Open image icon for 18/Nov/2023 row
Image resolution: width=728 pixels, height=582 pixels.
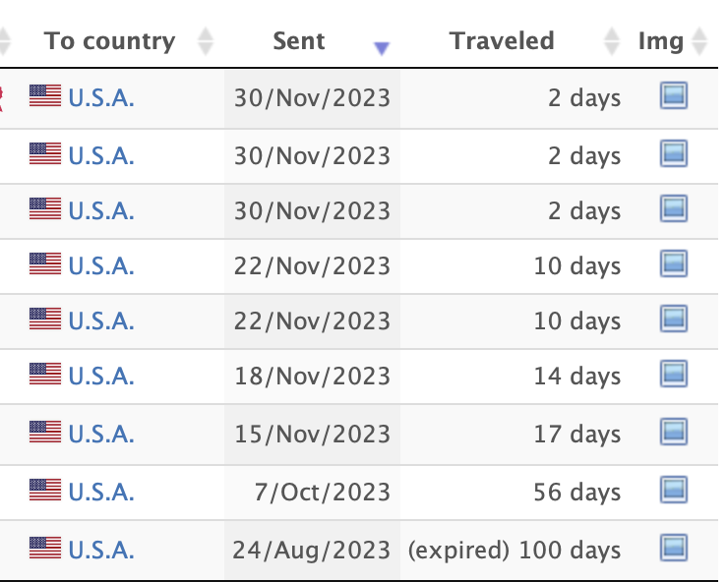coord(674,375)
